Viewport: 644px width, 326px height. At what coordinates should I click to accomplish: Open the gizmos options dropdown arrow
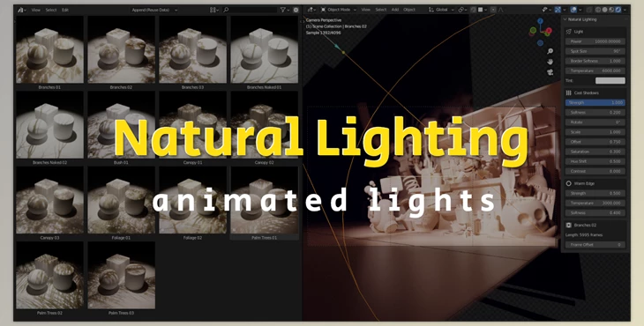[565, 10]
